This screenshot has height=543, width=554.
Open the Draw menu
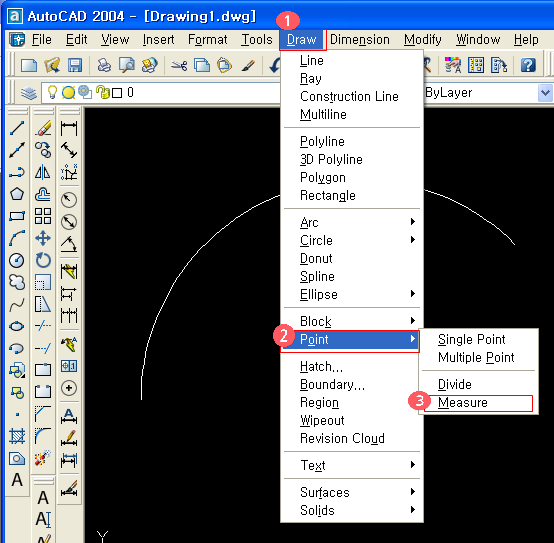302,40
